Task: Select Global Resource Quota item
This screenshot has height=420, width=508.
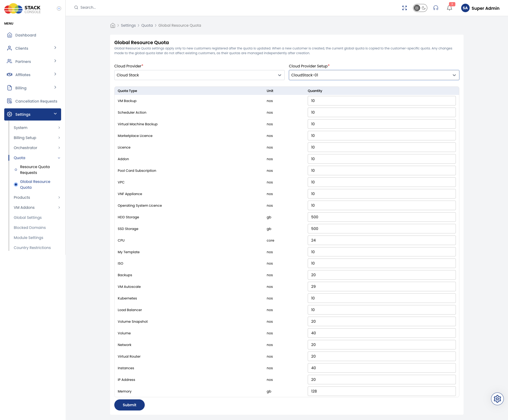Action: tap(35, 184)
